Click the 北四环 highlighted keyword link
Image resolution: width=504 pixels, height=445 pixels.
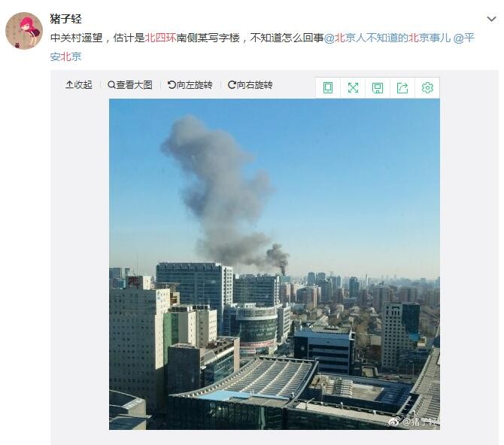160,38
